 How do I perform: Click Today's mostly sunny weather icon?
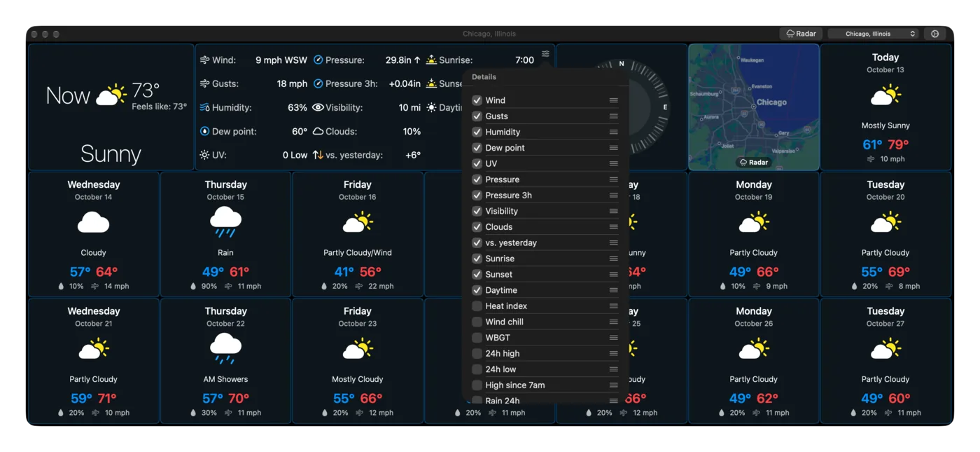point(885,95)
